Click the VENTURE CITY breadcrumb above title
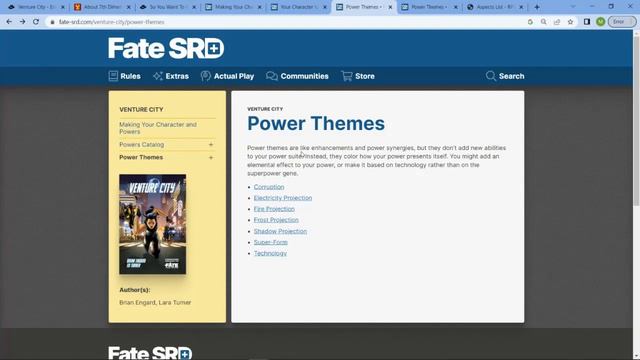 tap(265, 109)
